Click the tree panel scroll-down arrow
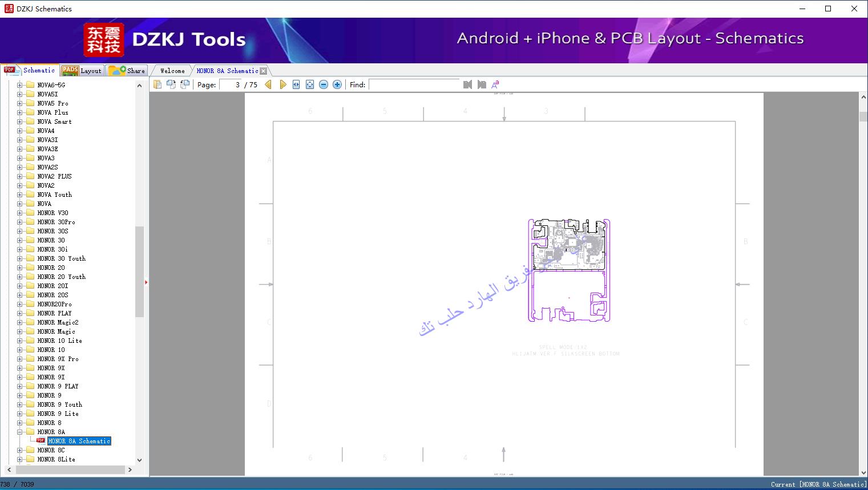 [x=139, y=460]
